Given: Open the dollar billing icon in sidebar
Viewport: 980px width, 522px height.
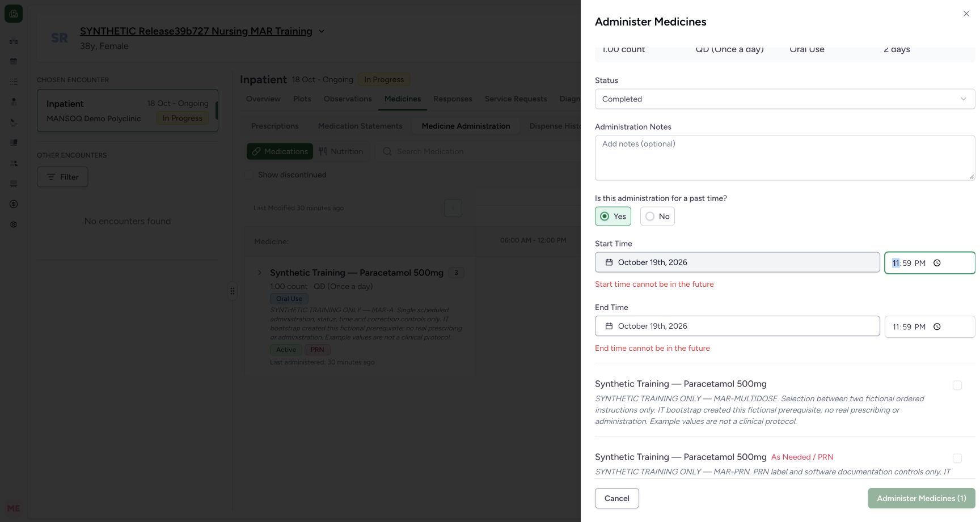Looking at the screenshot, I should 14,204.
